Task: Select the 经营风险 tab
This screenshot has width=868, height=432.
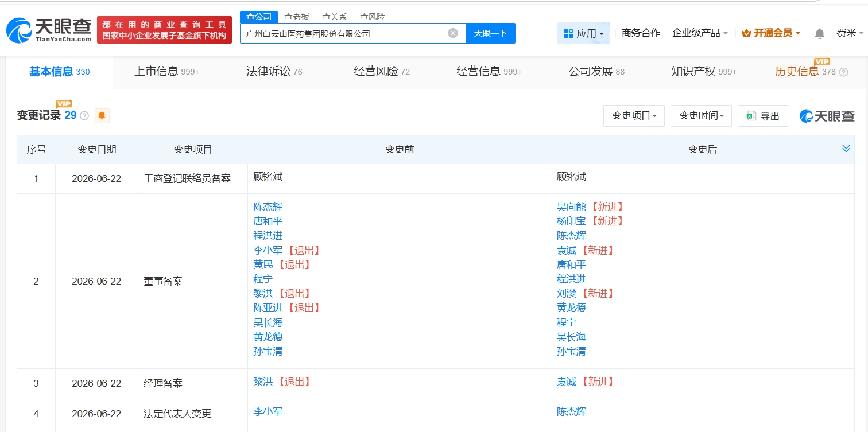Action: pos(382,72)
